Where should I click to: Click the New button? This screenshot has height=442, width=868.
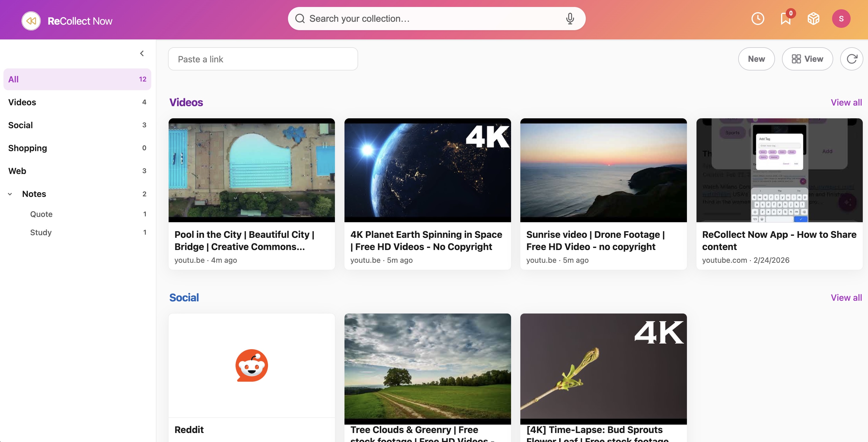click(756, 59)
